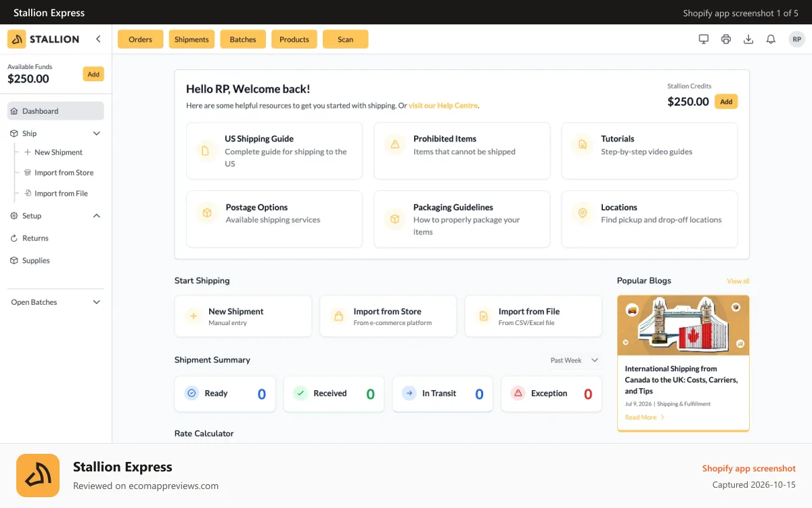Screen dimensions: 812x508
Task: Follow the visit our Help Centre link
Action: [x=443, y=106]
